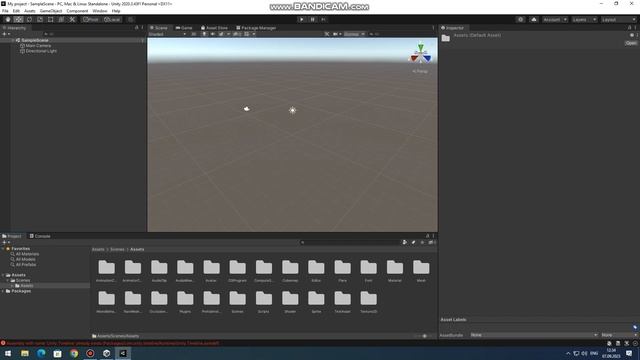Launch Chrome from the Windows taskbar
This screenshot has height=360, width=640.
pyautogui.click(x=74, y=353)
